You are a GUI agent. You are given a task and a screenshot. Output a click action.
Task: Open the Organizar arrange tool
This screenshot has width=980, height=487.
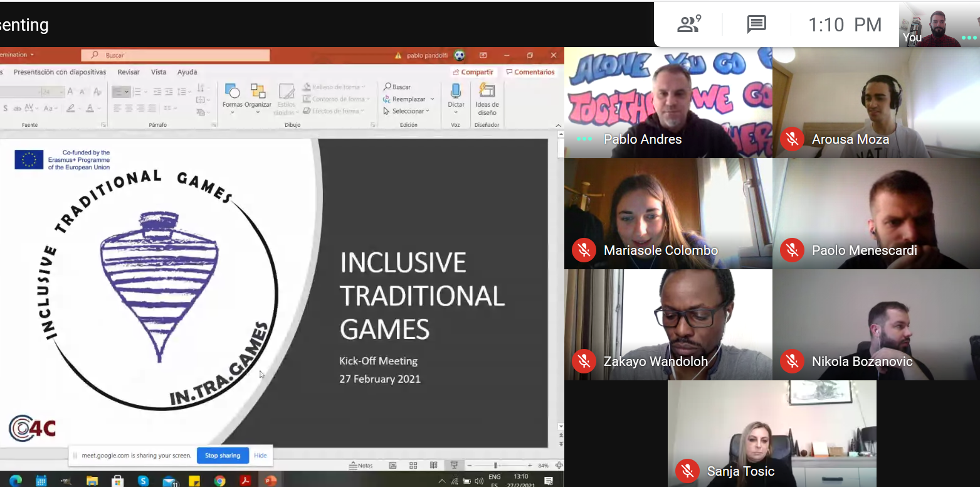(258, 97)
